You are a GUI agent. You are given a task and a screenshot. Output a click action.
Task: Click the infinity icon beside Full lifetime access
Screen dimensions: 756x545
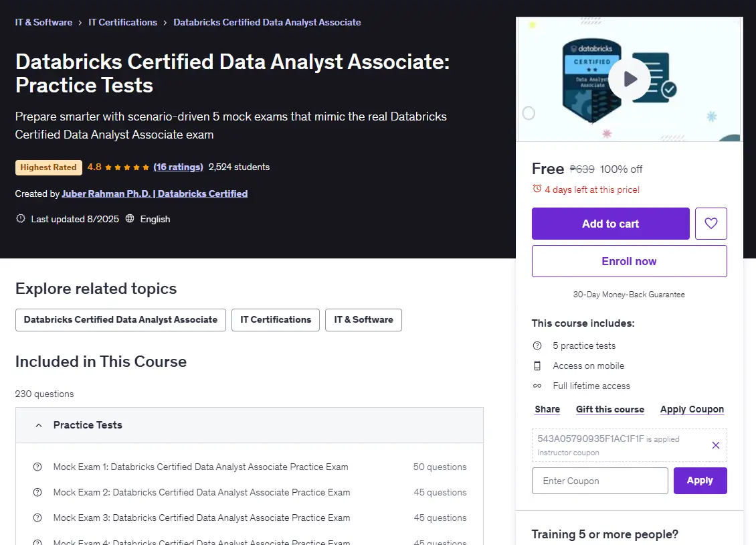click(x=537, y=386)
